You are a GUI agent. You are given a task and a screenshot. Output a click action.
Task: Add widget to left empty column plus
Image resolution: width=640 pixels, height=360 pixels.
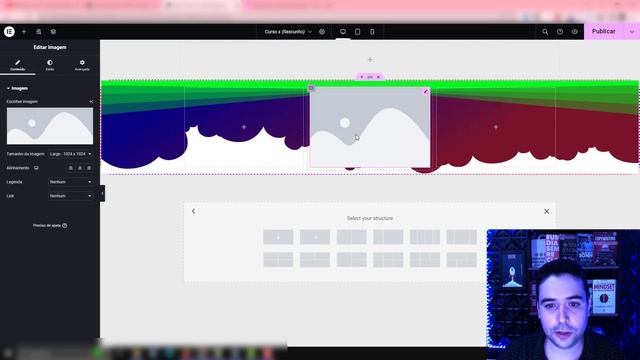coord(244,127)
